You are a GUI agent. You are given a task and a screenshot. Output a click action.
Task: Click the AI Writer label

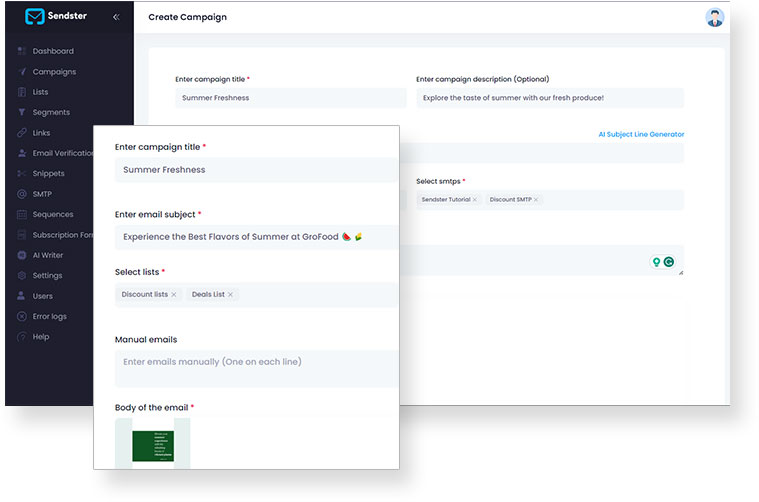[48, 255]
